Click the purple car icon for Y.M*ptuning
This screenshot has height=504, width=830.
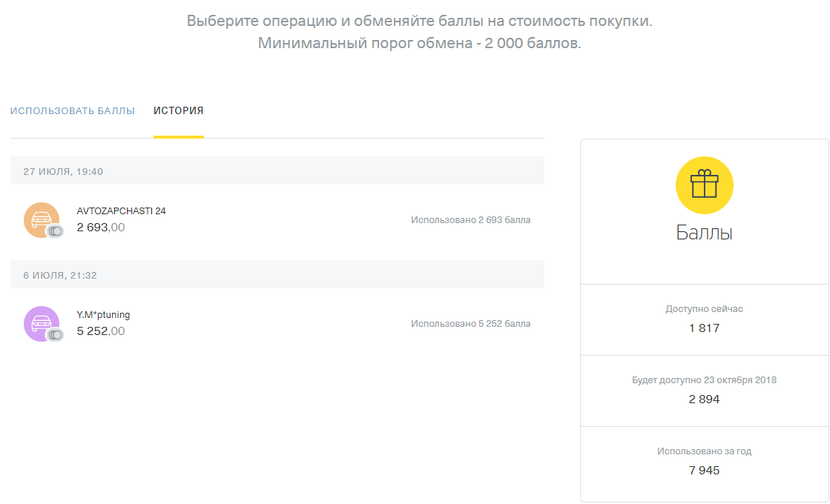click(x=41, y=323)
